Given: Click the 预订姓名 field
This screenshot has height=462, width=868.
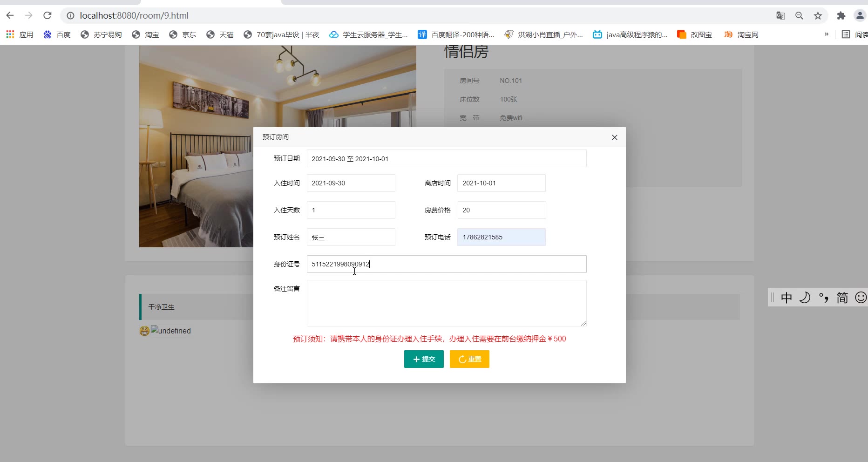Looking at the screenshot, I should [x=351, y=237].
